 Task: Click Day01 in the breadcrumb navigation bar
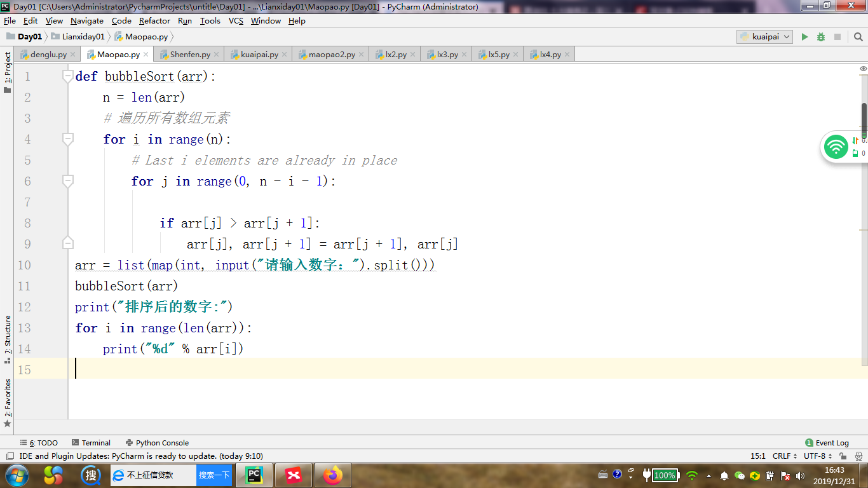pos(24,37)
